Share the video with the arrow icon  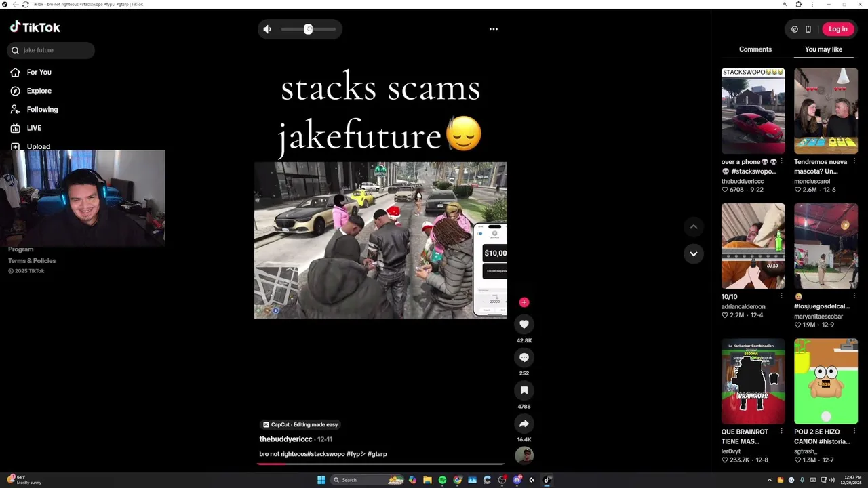tap(524, 424)
